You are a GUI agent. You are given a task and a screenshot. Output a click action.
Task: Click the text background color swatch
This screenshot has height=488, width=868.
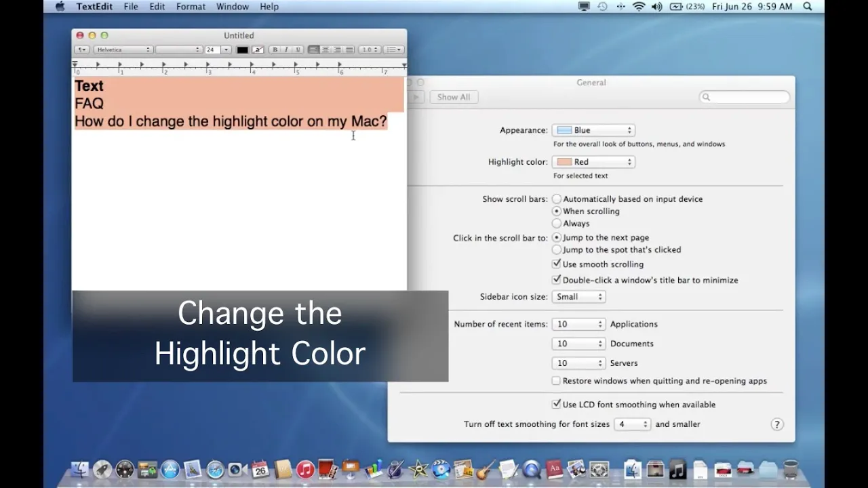[258, 49]
